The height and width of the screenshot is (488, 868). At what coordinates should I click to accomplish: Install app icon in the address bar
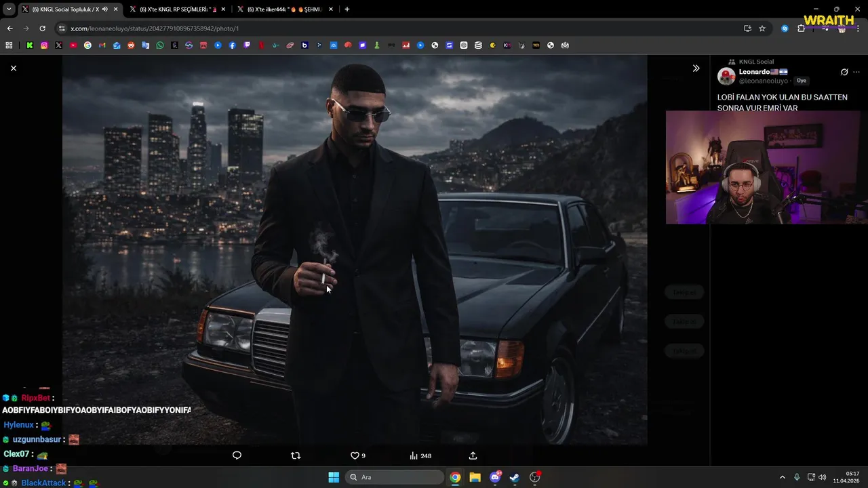click(x=747, y=28)
